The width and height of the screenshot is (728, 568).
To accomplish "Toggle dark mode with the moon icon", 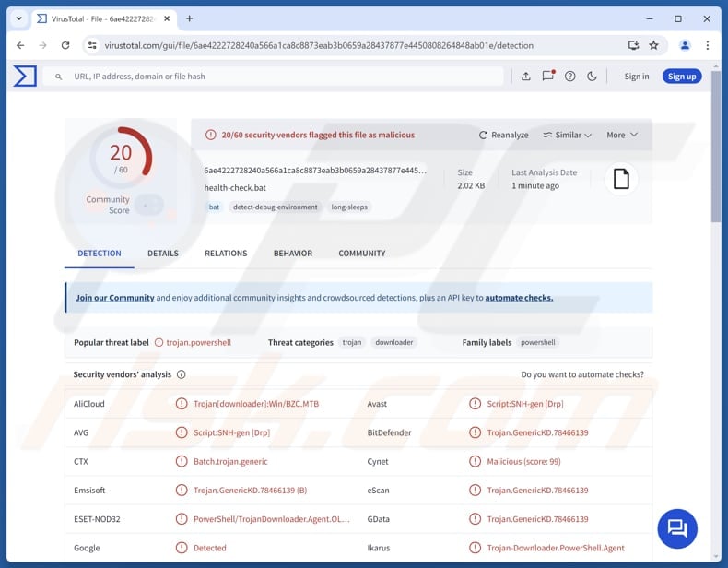I will point(592,77).
